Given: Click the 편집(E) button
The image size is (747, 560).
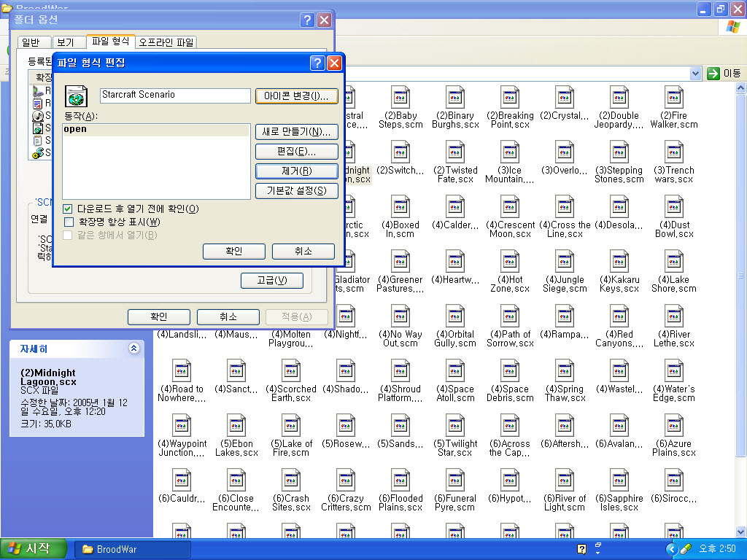Looking at the screenshot, I should 296,152.
